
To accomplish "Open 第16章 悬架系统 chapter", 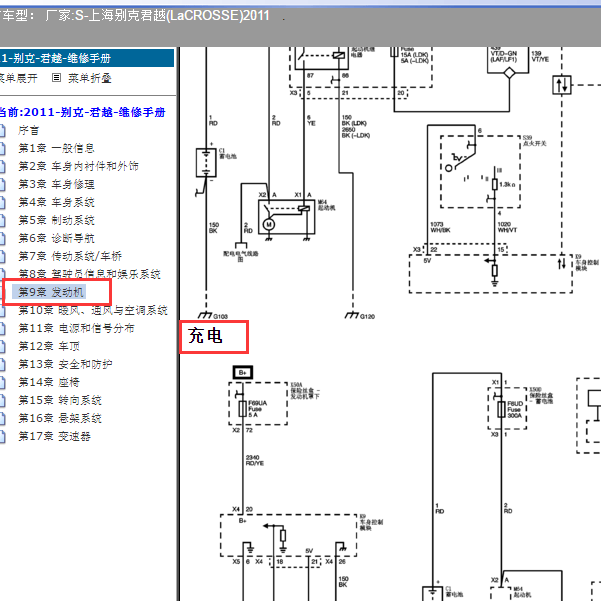I will tap(60, 418).
